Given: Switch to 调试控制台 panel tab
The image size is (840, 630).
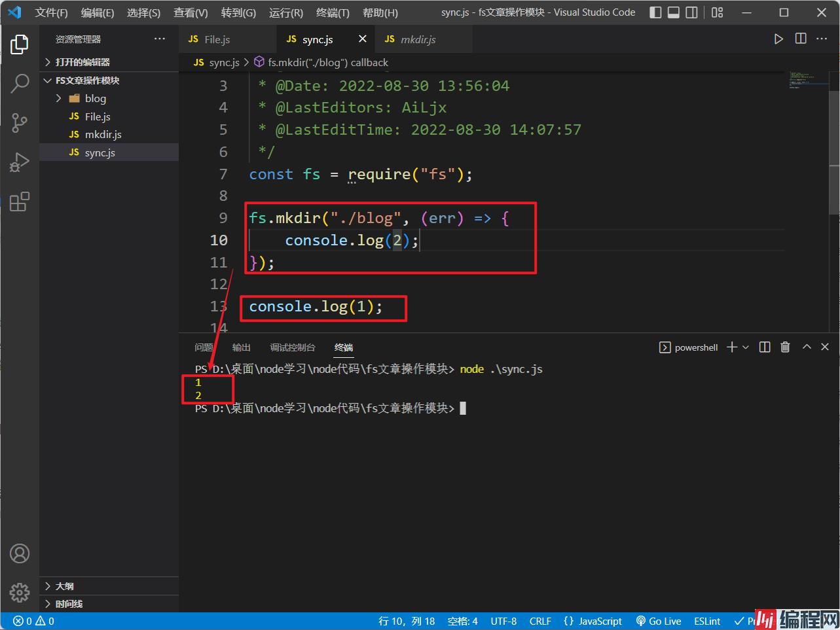Looking at the screenshot, I should [x=293, y=347].
